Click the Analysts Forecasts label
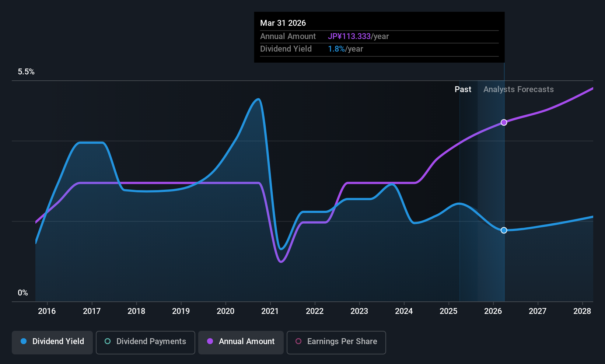 click(x=518, y=90)
